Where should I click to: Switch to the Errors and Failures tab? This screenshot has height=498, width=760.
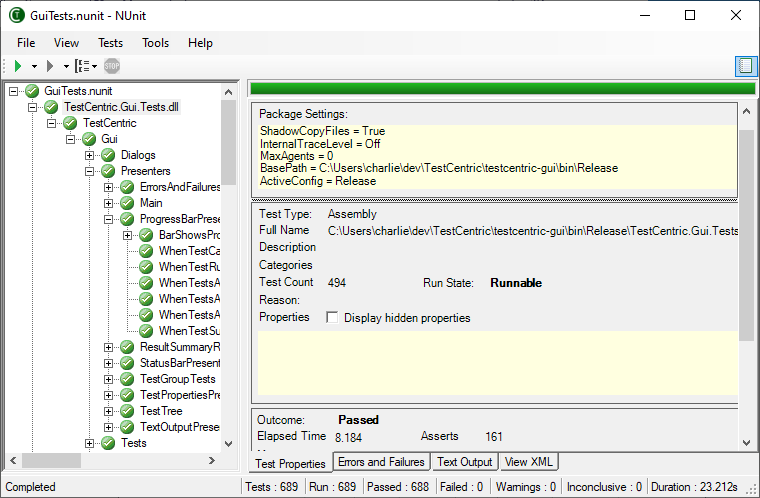click(x=380, y=462)
